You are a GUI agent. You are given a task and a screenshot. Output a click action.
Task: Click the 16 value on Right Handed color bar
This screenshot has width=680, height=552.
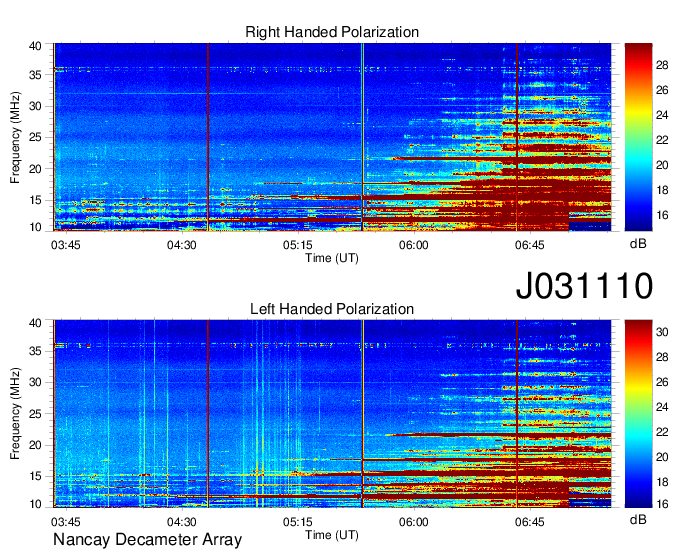pos(662,215)
